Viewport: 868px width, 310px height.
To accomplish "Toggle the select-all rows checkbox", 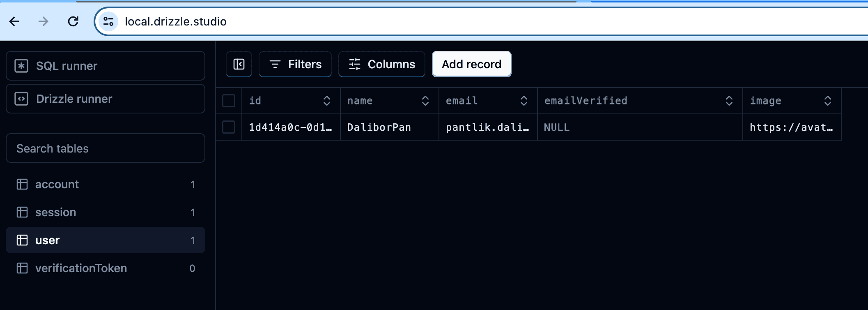I will pyautogui.click(x=229, y=101).
